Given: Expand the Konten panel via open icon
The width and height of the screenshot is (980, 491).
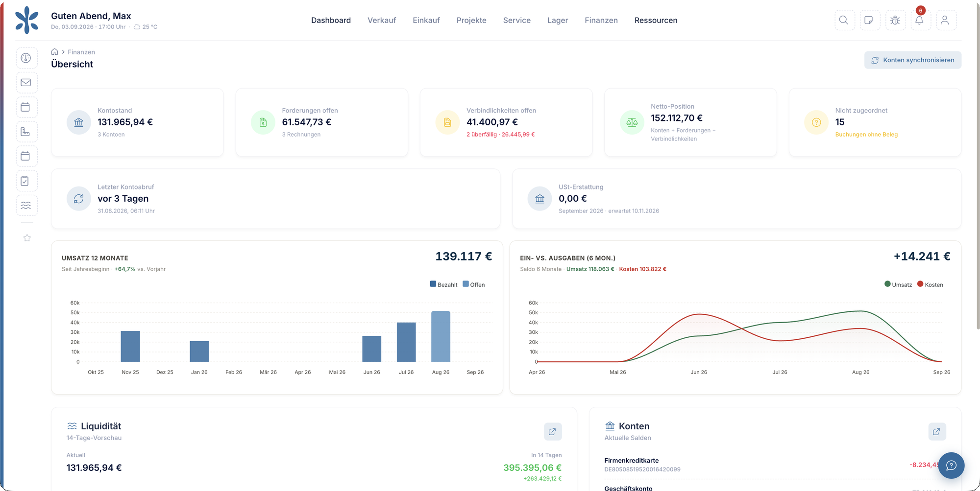Looking at the screenshot, I should click(x=937, y=432).
